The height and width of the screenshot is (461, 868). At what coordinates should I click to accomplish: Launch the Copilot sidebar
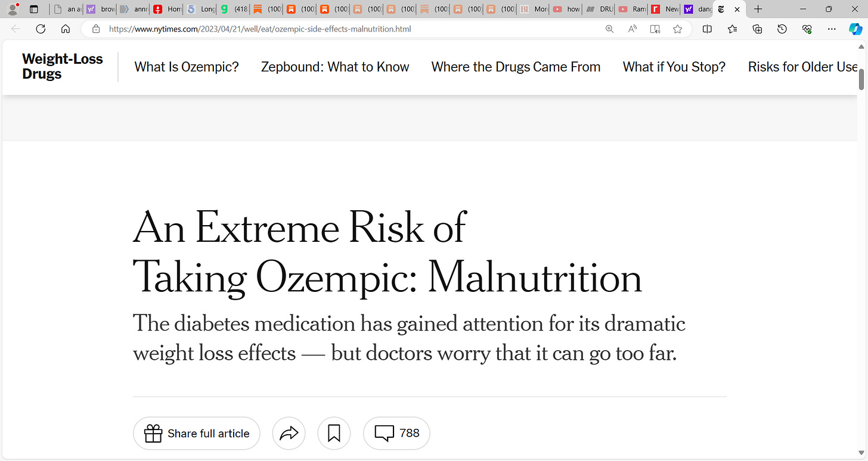(x=855, y=29)
